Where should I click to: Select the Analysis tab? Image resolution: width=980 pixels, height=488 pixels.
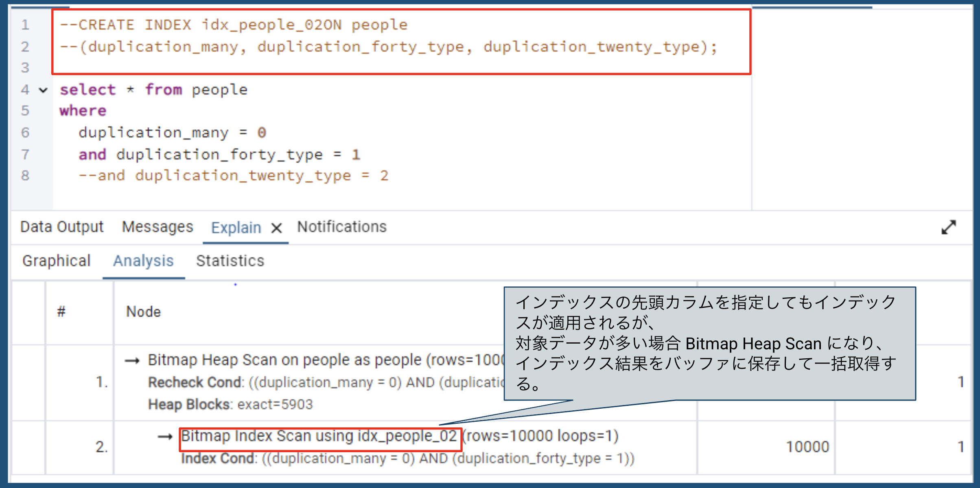[x=144, y=261]
